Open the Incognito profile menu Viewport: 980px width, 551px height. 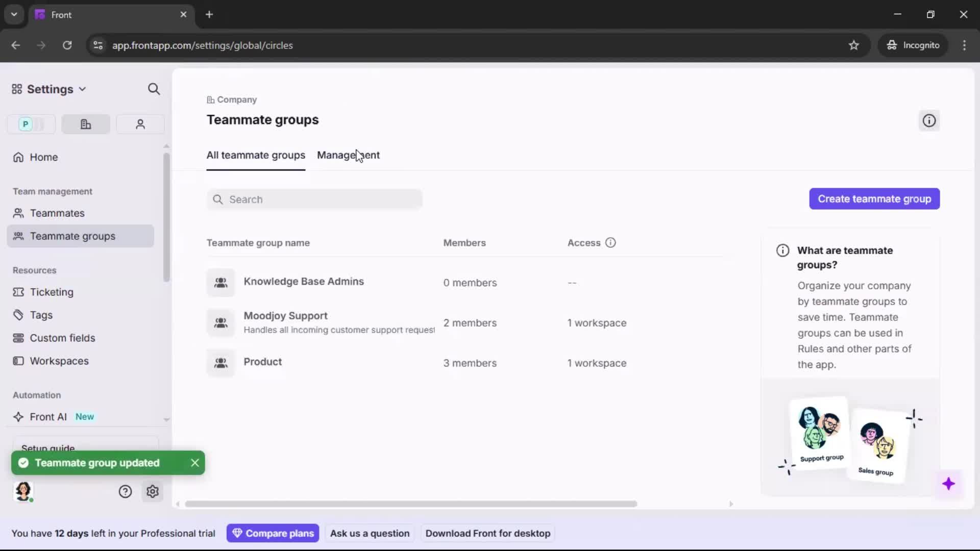[913, 45]
